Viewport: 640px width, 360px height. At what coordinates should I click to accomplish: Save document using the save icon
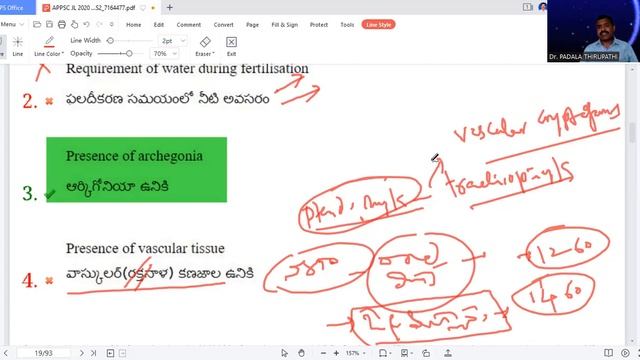[x=49, y=24]
